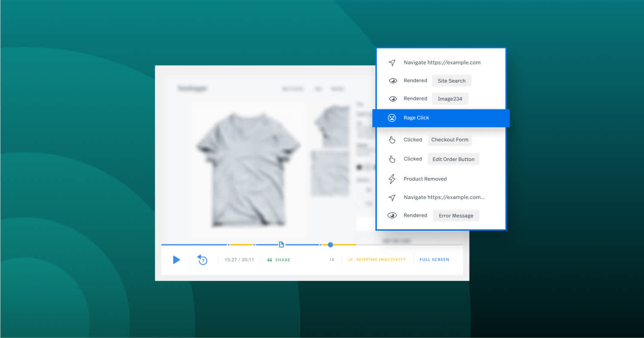644x338 pixels.
Task: Click the Site Search tag
Action: [451, 81]
